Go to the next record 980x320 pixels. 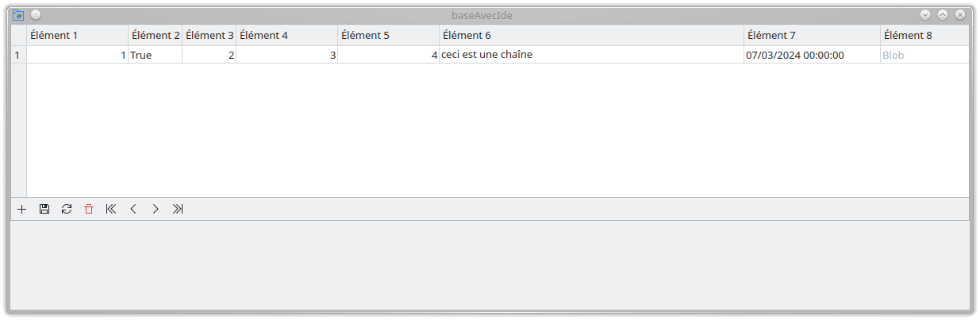click(x=156, y=209)
